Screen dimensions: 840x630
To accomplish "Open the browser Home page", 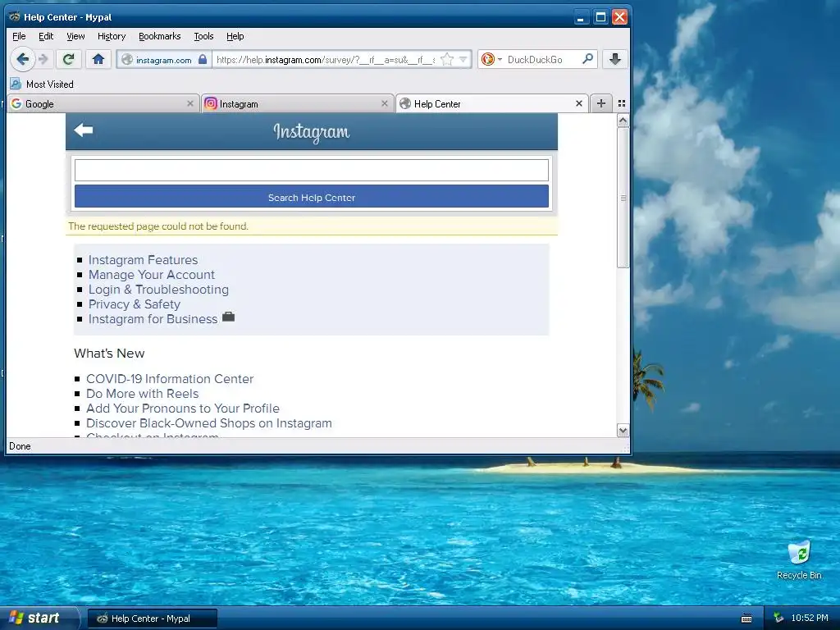I will pyautogui.click(x=98, y=59).
